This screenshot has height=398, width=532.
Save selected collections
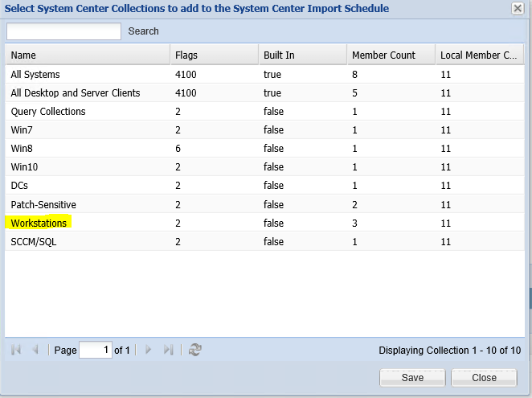pyautogui.click(x=412, y=378)
